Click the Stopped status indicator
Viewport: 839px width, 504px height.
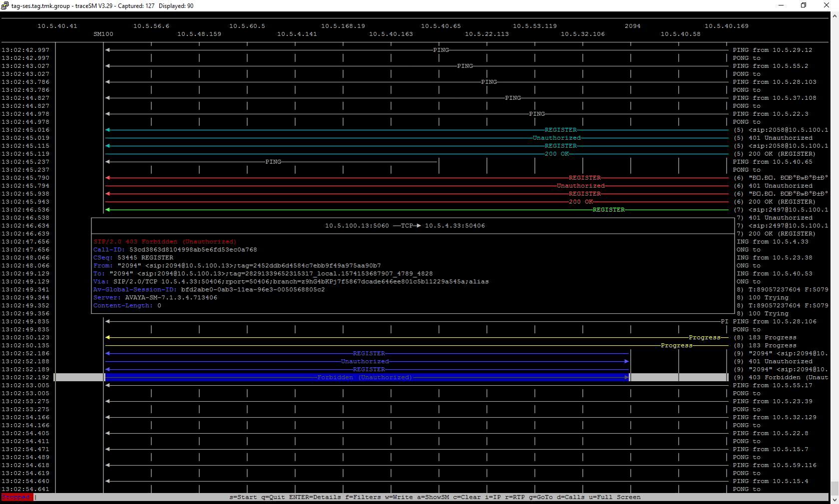coord(16,497)
